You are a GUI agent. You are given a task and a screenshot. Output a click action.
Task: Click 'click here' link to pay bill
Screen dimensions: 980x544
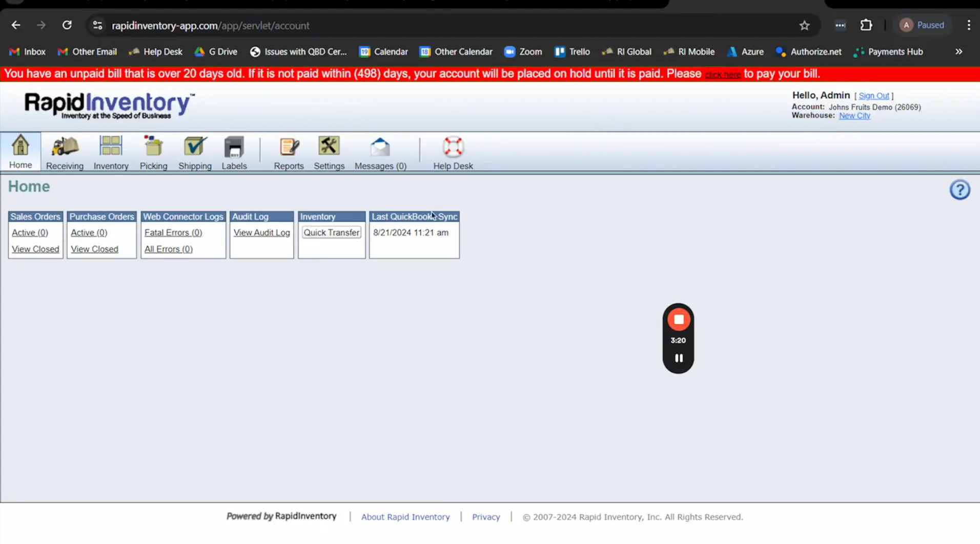[x=723, y=75]
